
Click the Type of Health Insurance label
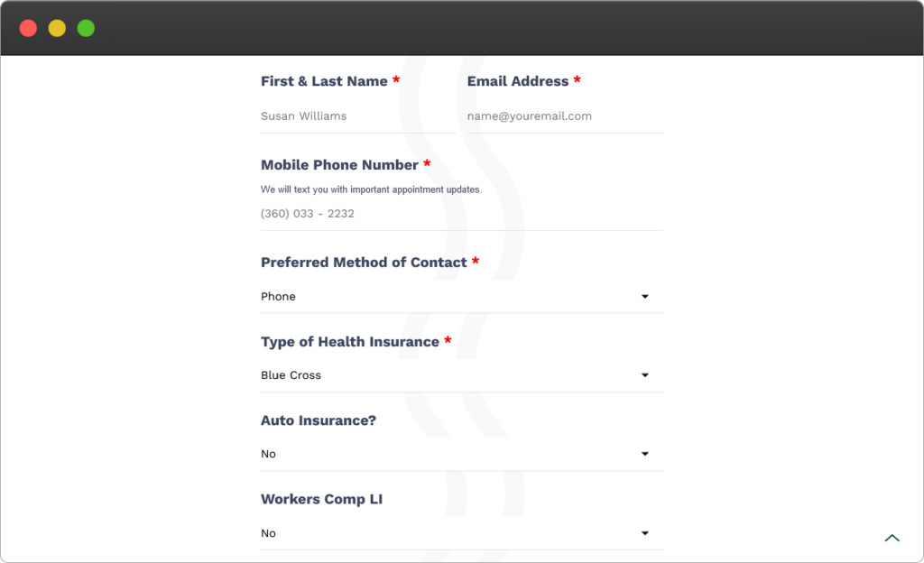350,342
